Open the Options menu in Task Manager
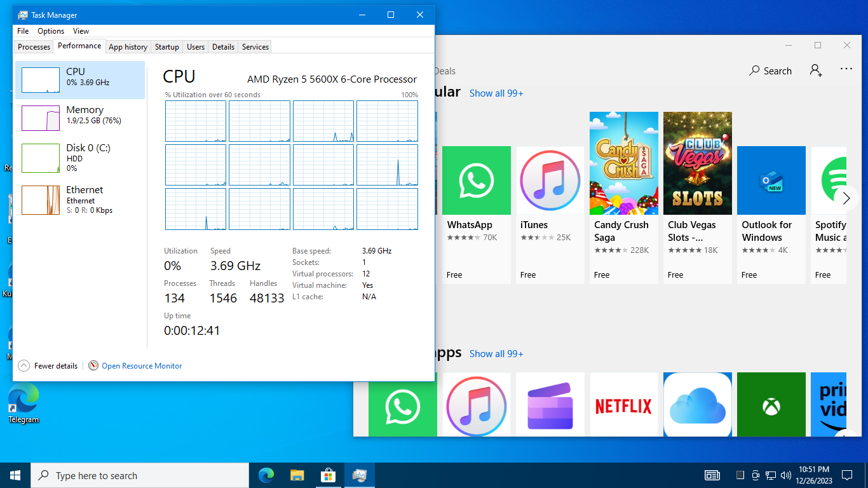 coord(51,31)
